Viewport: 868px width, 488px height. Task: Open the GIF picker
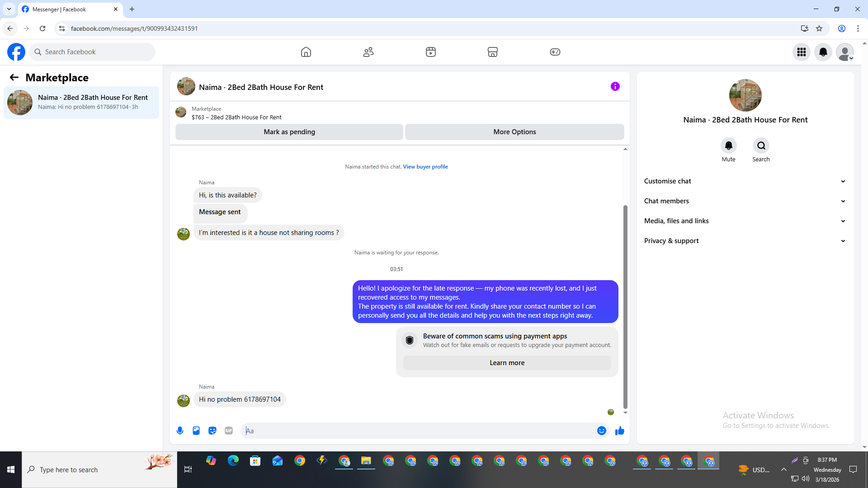(229, 431)
